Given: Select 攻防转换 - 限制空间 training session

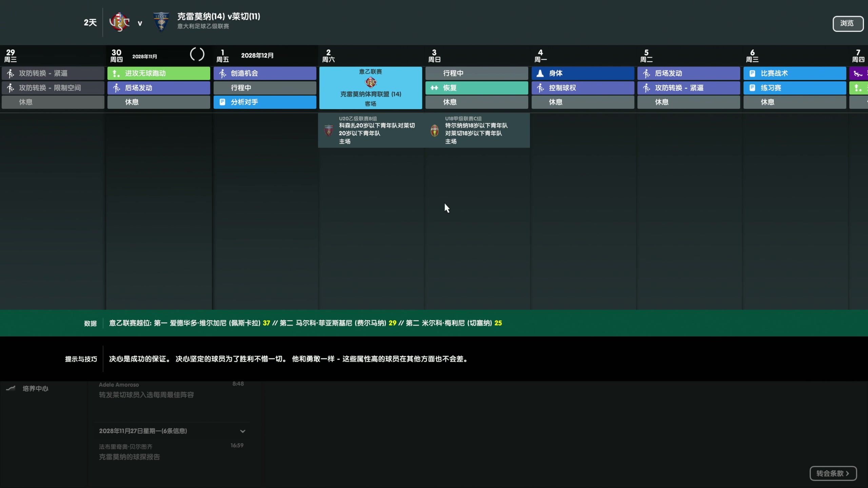Looking at the screenshot, I should (53, 88).
